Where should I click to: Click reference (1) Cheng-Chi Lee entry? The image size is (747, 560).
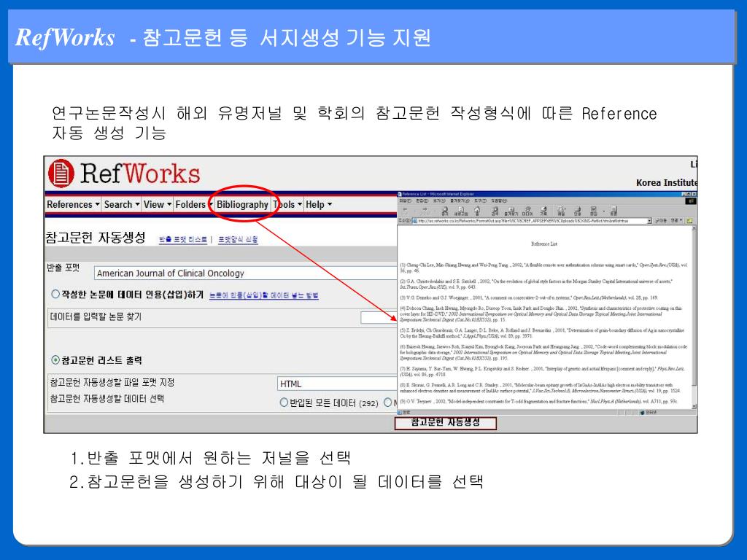(x=543, y=268)
